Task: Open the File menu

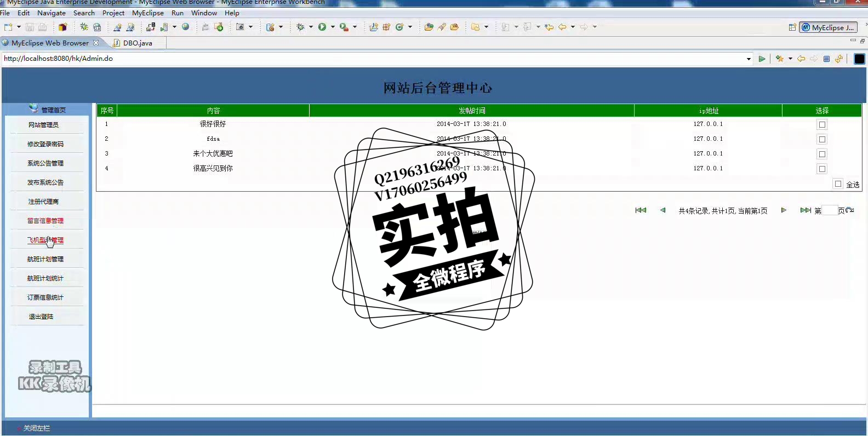Action: pyautogui.click(x=5, y=13)
